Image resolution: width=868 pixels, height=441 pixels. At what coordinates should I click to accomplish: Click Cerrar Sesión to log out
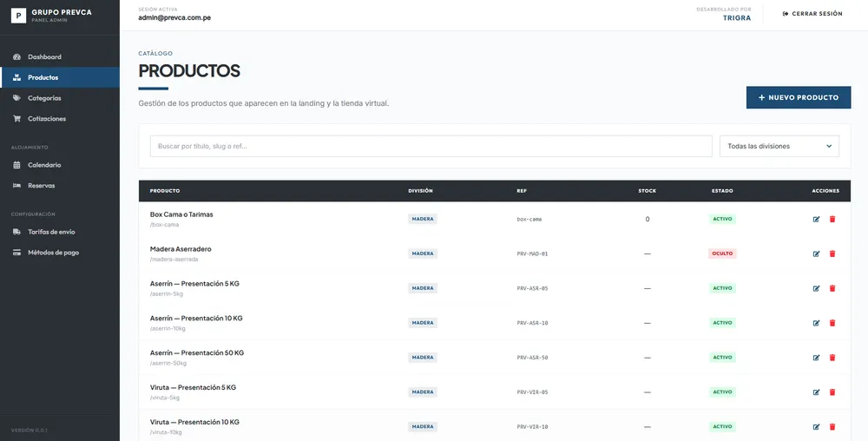[x=812, y=14]
